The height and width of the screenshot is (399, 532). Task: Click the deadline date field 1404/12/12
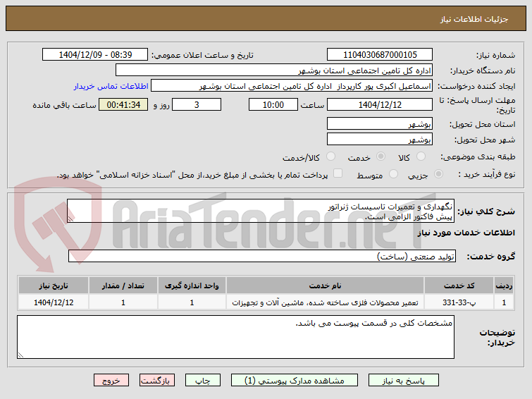pyautogui.click(x=380, y=104)
